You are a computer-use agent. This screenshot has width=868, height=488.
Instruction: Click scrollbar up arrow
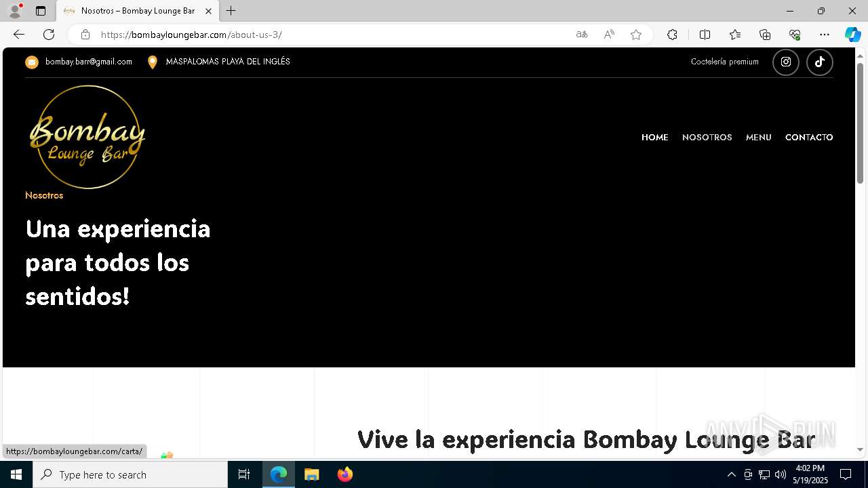[x=861, y=55]
